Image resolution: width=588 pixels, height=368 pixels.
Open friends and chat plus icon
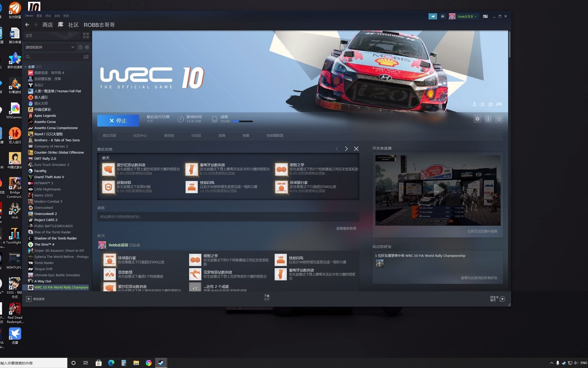pos(502,299)
